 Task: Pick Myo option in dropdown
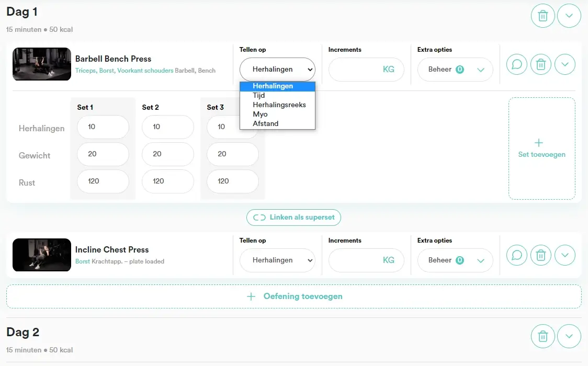(x=260, y=115)
